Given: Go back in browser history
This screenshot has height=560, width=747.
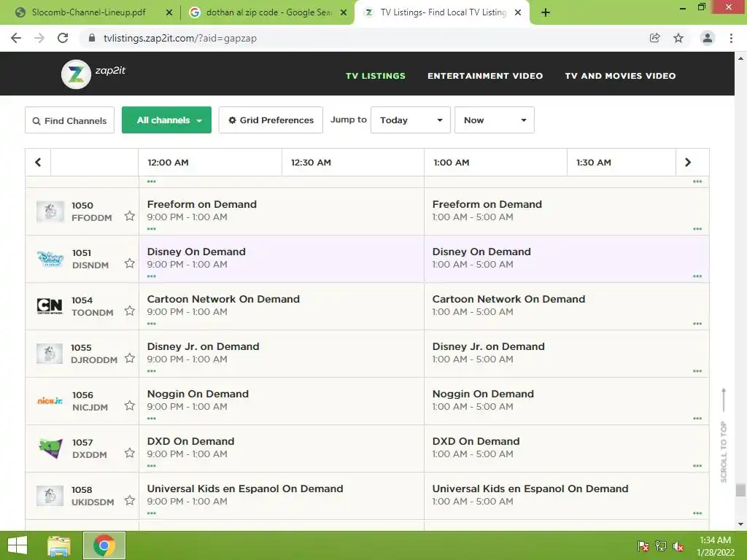Looking at the screenshot, I should click(x=16, y=38).
